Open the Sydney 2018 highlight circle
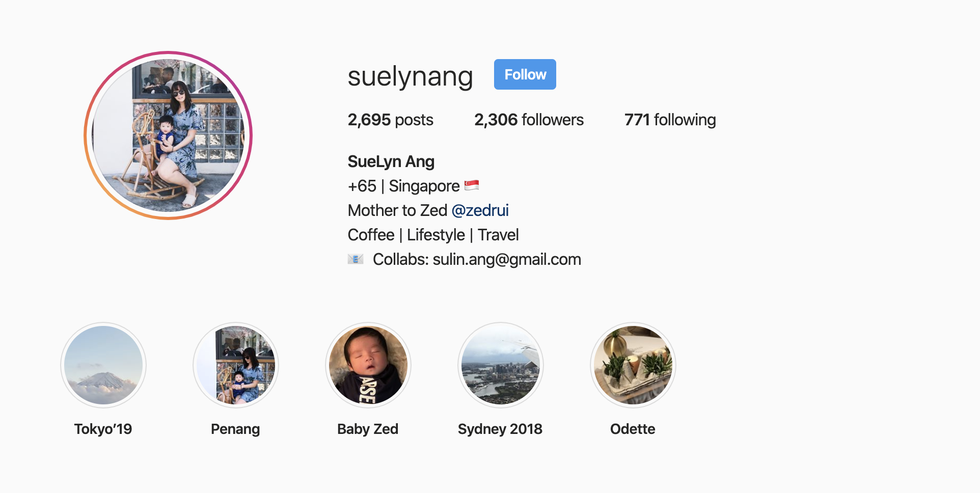This screenshot has width=980, height=493. point(501,365)
